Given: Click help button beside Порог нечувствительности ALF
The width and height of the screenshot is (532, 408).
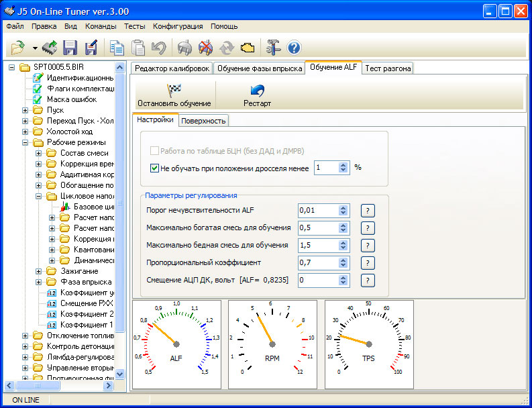Looking at the screenshot, I should point(367,211).
